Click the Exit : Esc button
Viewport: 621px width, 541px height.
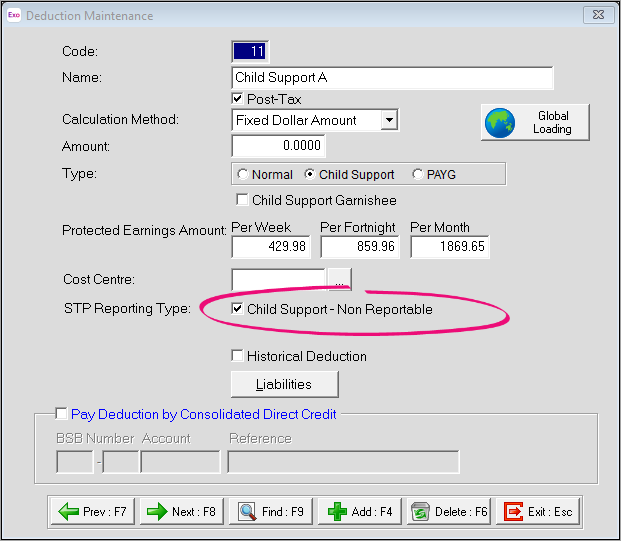point(540,511)
